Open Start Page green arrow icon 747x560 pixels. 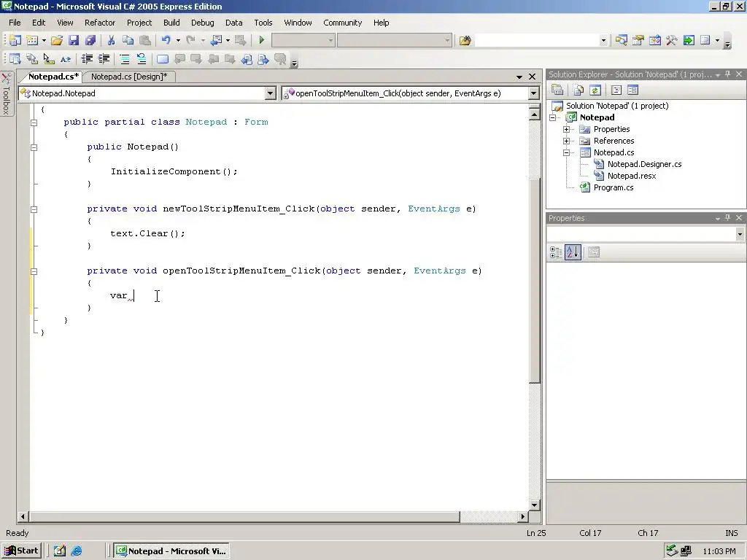point(689,41)
